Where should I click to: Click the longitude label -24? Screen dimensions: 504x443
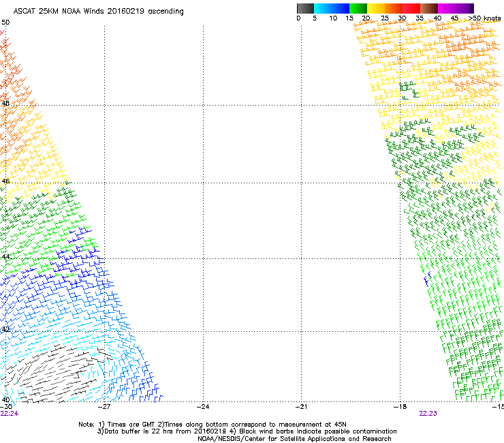(203, 407)
